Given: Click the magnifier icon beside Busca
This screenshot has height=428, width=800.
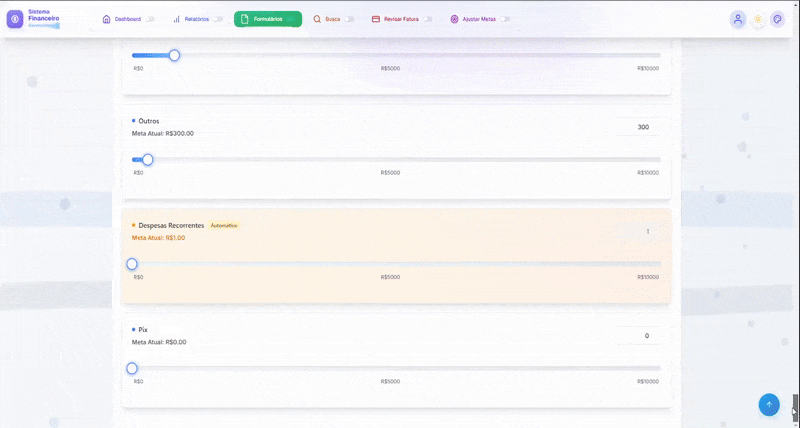Looking at the screenshot, I should click(317, 19).
